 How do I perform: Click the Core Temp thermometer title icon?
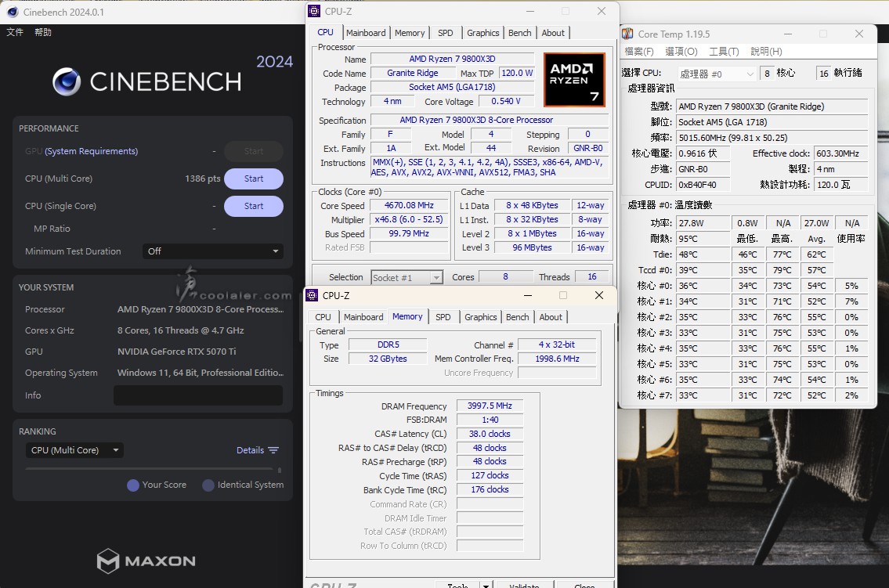click(x=628, y=34)
